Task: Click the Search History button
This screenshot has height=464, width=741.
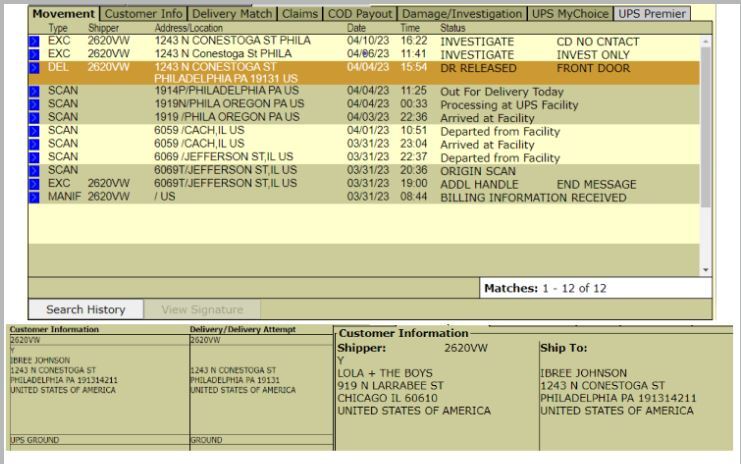Action: pos(86,309)
